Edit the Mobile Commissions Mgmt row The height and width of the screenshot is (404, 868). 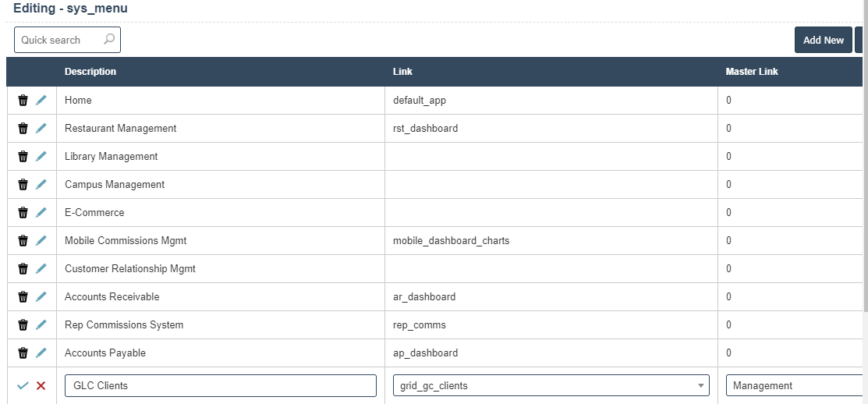pos(41,241)
